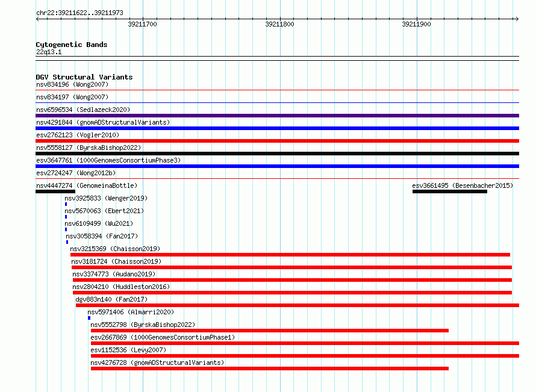
Task: Click the left arrow on the ruler
Action: 37,19
